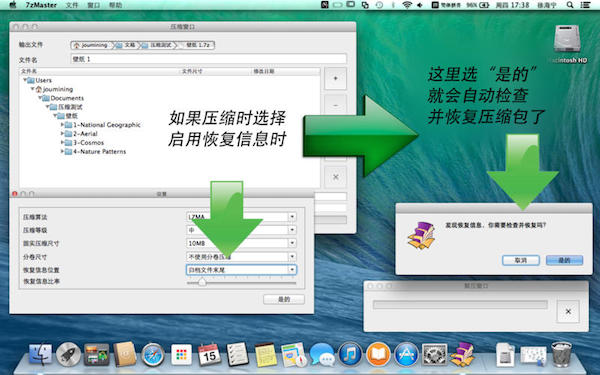Open Safari from the Dock
The height and width of the screenshot is (375, 600).
[153, 355]
